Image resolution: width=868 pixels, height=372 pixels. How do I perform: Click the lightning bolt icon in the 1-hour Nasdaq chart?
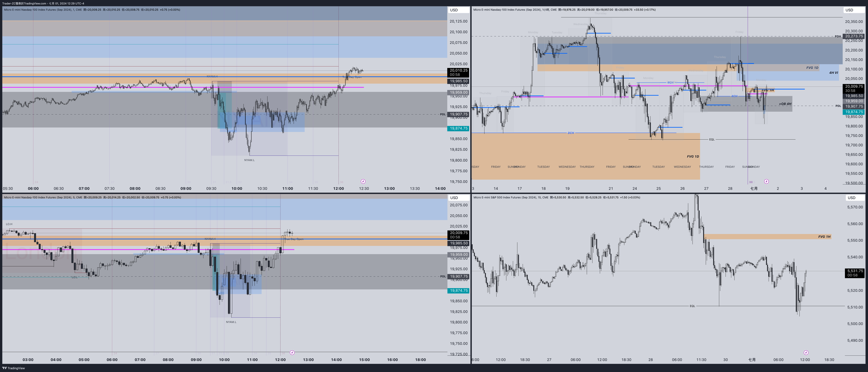click(766, 182)
